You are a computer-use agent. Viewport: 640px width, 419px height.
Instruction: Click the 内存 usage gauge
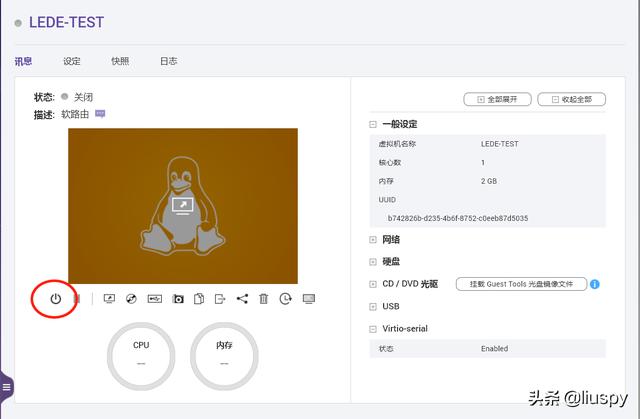pos(224,356)
